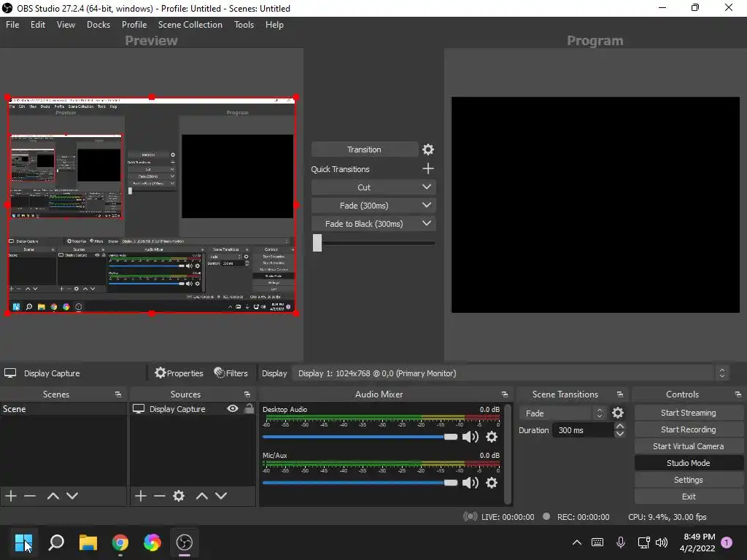Toggle Display Capture visibility eye
This screenshot has width=747, height=560.
coord(233,408)
